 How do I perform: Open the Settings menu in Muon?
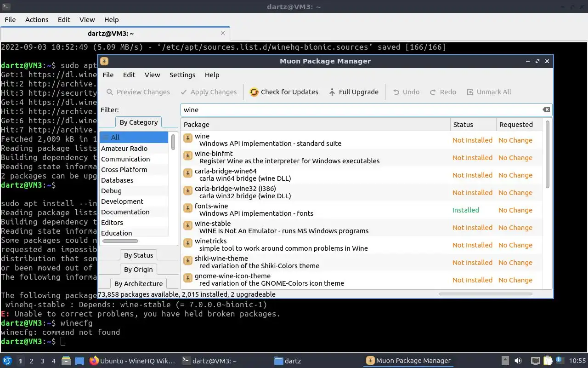click(x=182, y=75)
